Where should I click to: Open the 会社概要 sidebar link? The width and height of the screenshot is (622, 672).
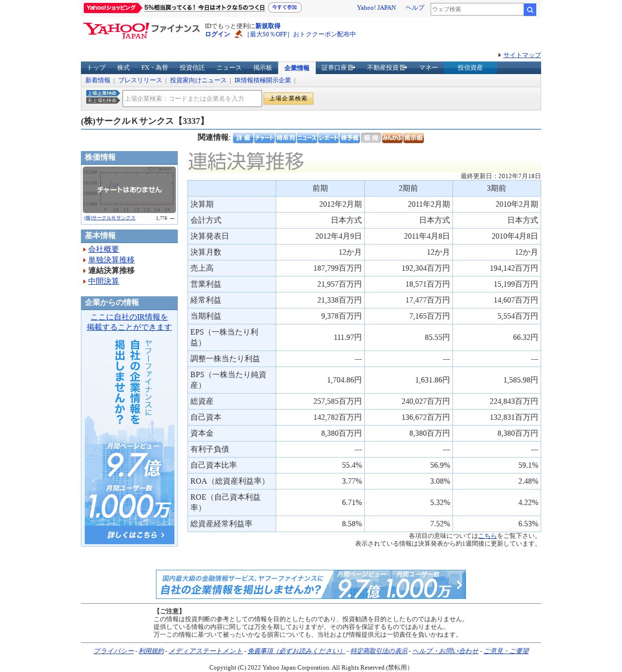pos(104,249)
